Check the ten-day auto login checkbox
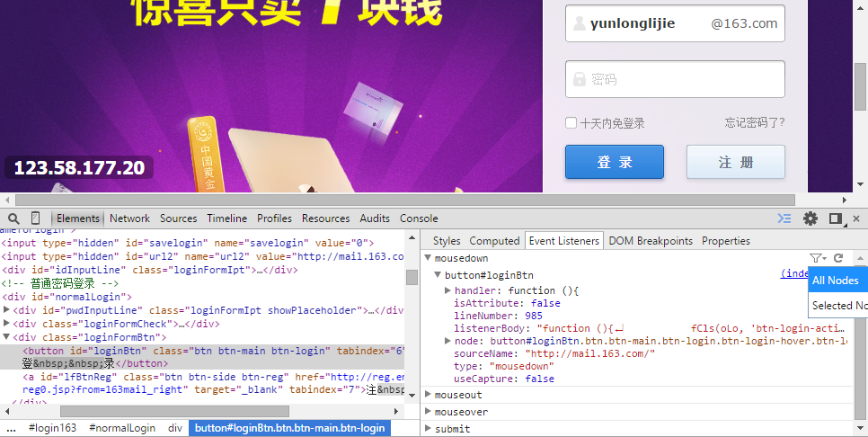Image resolution: width=868 pixels, height=437 pixels. tap(571, 123)
